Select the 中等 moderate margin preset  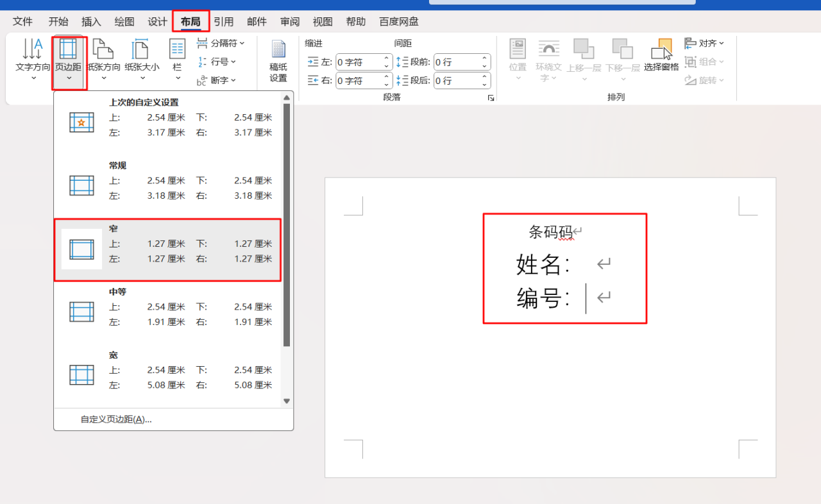point(168,312)
